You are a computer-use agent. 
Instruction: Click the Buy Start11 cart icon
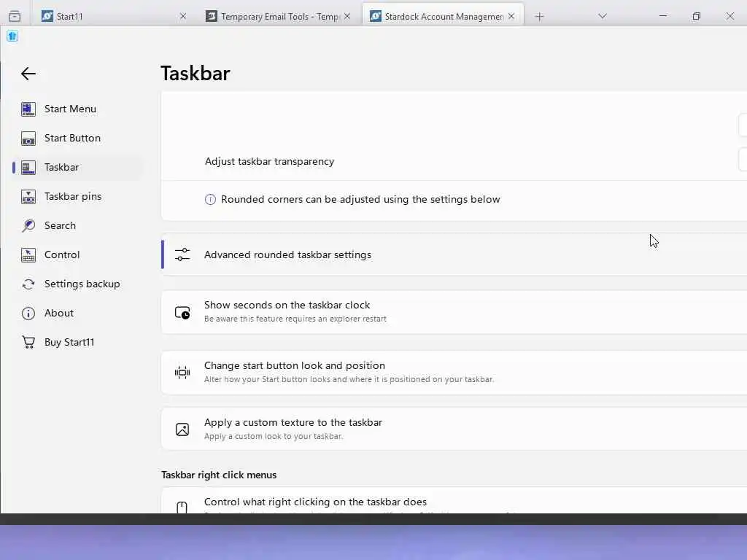pos(28,343)
